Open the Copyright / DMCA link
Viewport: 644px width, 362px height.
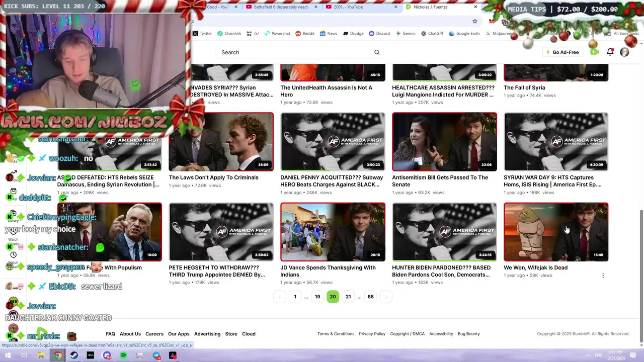pyautogui.click(x=407, y=334)
